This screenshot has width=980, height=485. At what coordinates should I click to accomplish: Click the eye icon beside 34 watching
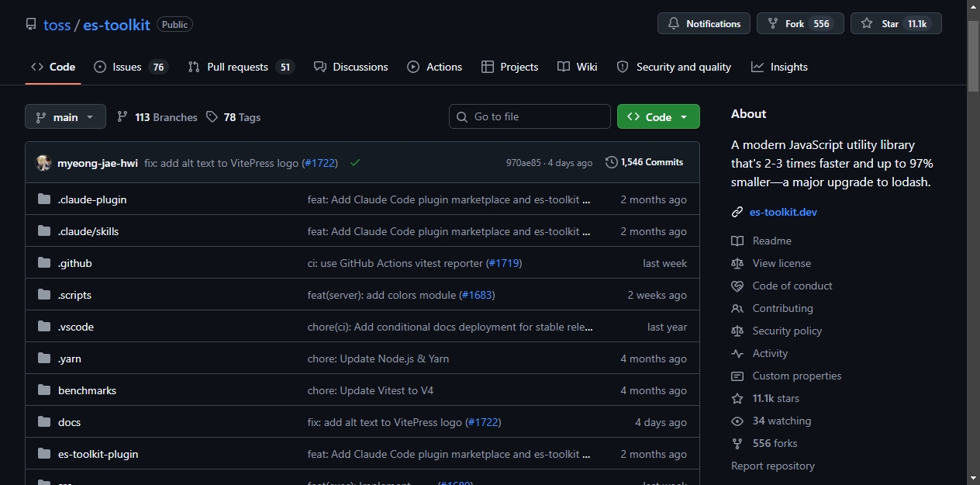tap(737, 421)
